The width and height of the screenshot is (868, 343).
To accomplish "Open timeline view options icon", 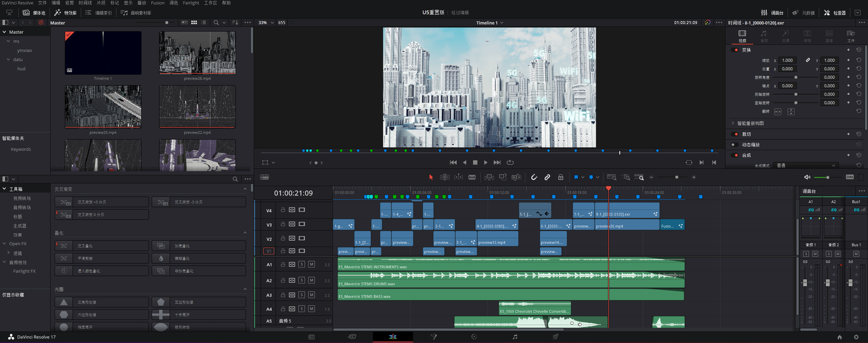I will 264,177.
